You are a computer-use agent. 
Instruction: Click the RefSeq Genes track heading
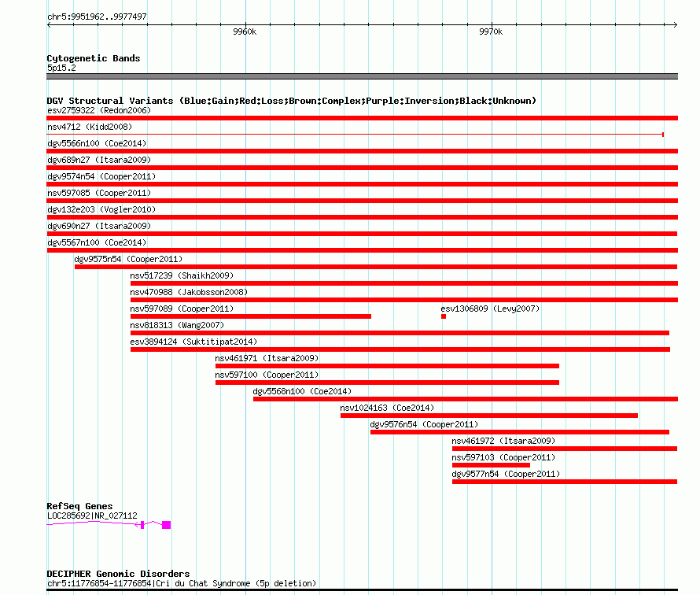coord(79,506)
